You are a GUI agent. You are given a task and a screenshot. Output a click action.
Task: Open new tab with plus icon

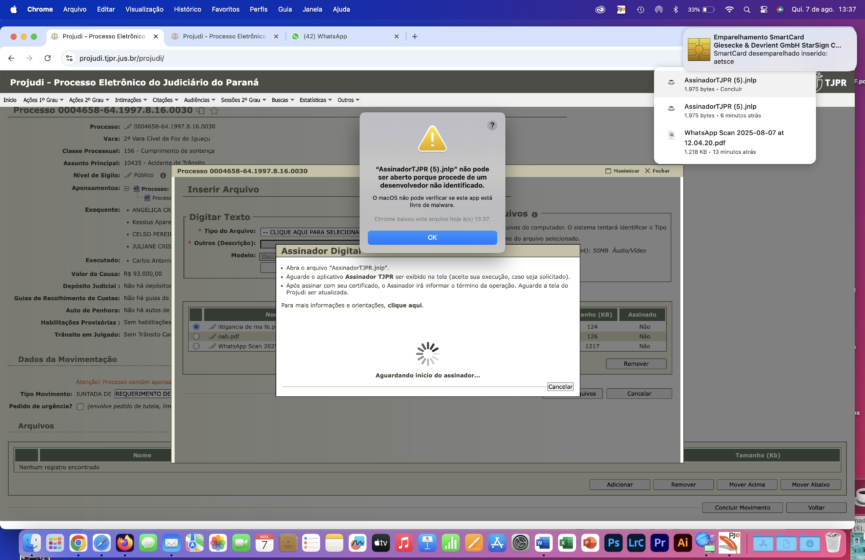point(414,36)
